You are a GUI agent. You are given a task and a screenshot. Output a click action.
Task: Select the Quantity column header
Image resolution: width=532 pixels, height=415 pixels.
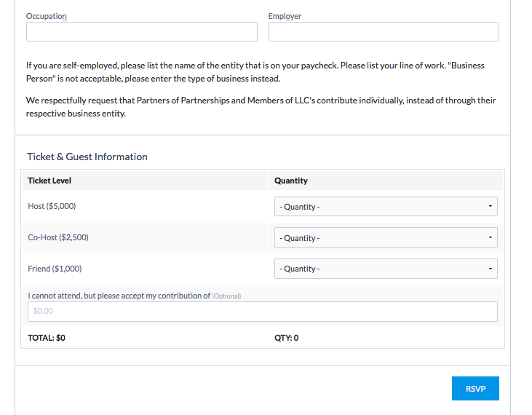(291, 181)
